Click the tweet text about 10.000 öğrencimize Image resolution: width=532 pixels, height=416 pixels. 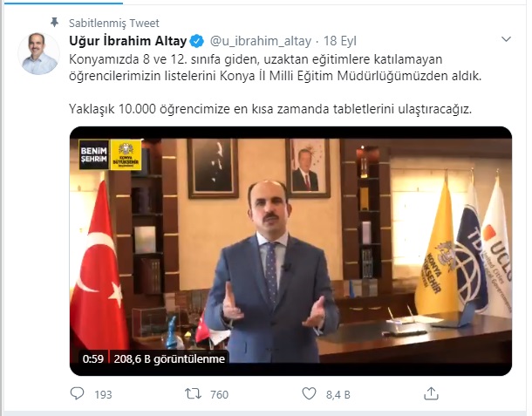(270, 109)
